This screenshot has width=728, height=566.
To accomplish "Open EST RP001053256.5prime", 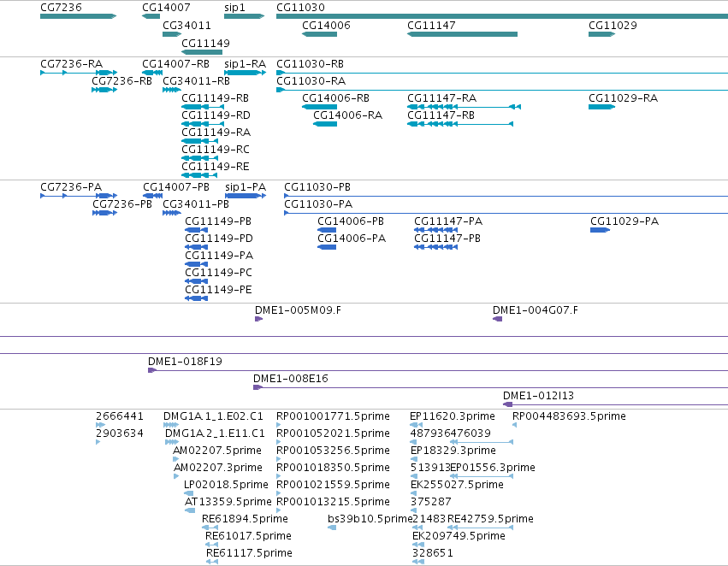I will (x=333, y=451).
